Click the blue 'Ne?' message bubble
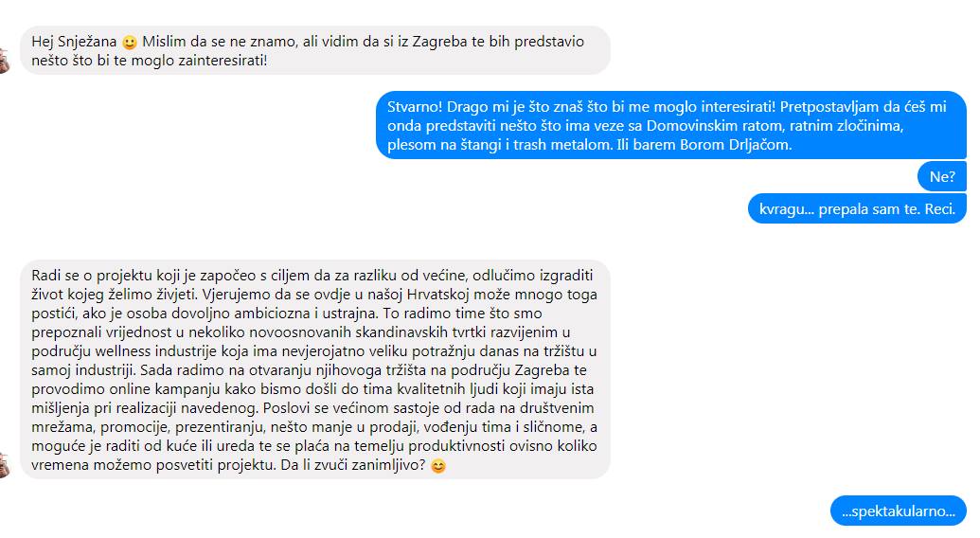Image resolution: width=980 pixels, height=538 pixels. click(x=942, y=177)
